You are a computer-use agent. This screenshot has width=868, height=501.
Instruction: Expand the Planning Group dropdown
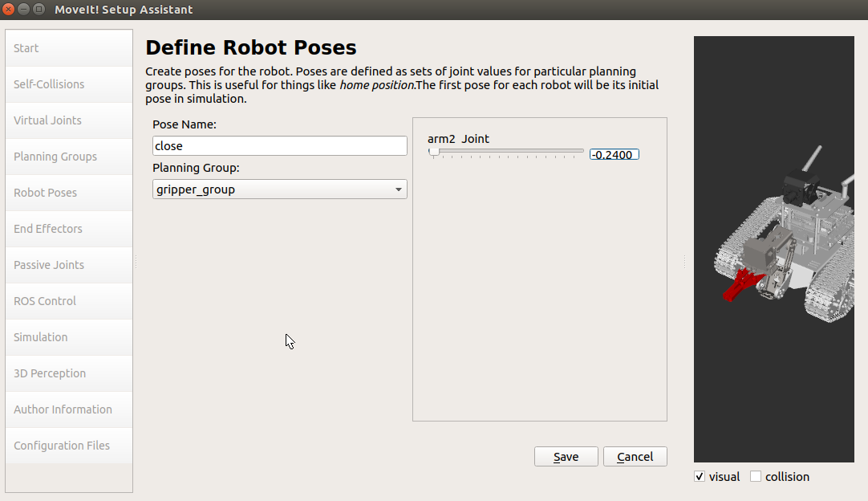pos(279,189)
